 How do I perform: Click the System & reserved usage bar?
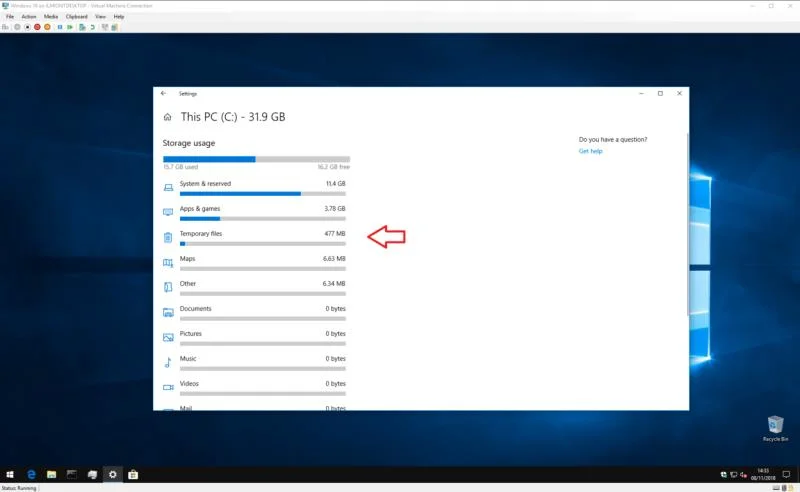click(x=263, y=194)
